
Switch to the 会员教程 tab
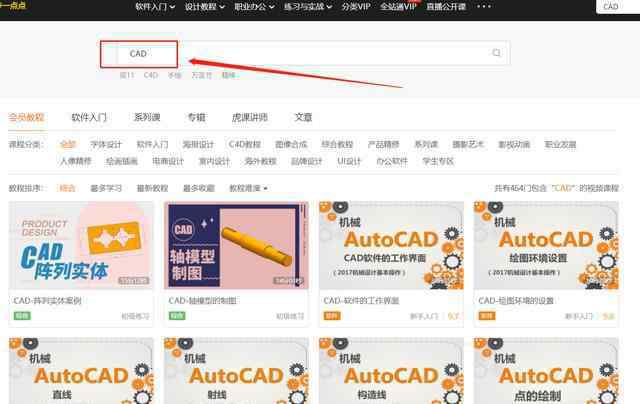tap(27, 118)
